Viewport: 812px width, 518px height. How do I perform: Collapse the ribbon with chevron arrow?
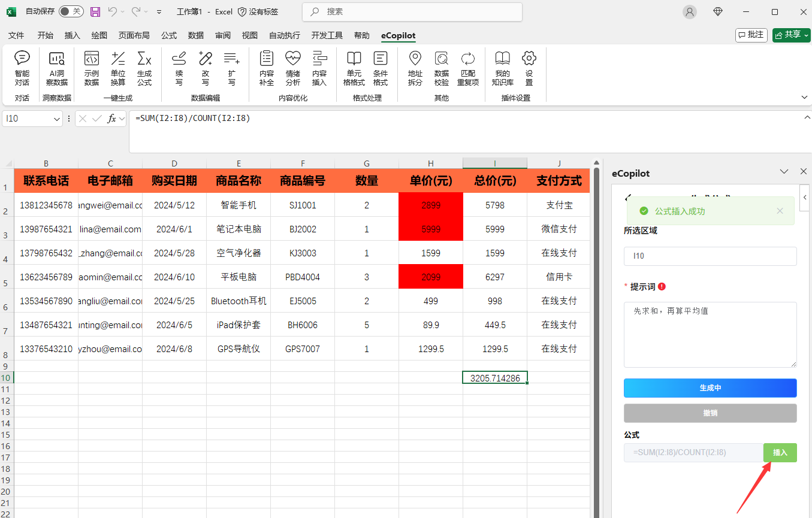coord(804,97)
